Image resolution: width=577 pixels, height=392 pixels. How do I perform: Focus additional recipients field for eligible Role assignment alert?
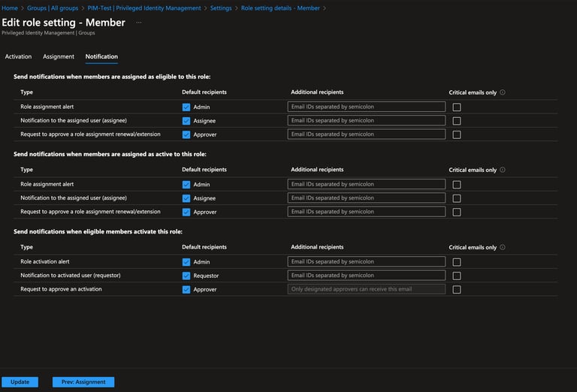click(x=367, y=107)
